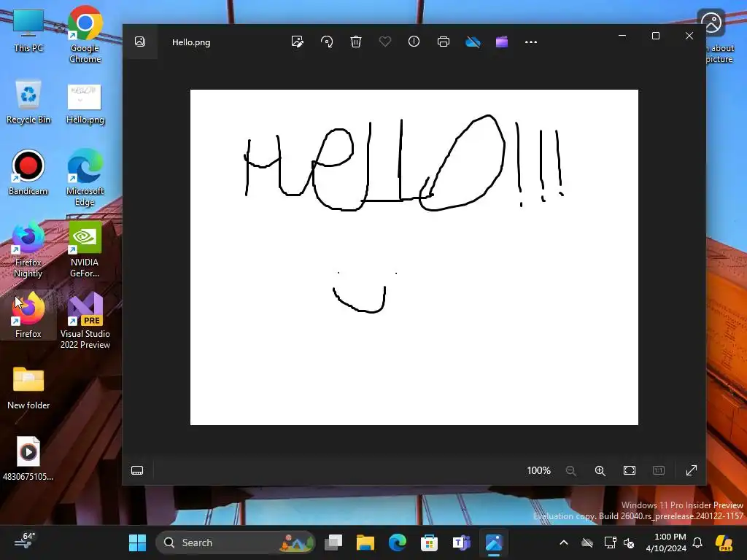The image size is (747, 560).
Task: Add image to favorites with heart icon
Action: pyautogui.click(x=385, y=42)
